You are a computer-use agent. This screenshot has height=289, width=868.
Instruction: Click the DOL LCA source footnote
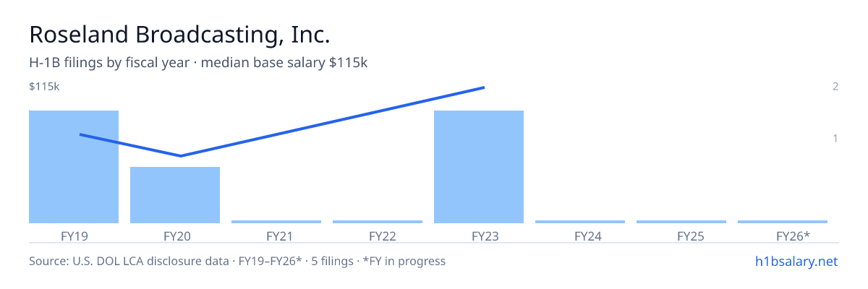[x=237, y=261]
